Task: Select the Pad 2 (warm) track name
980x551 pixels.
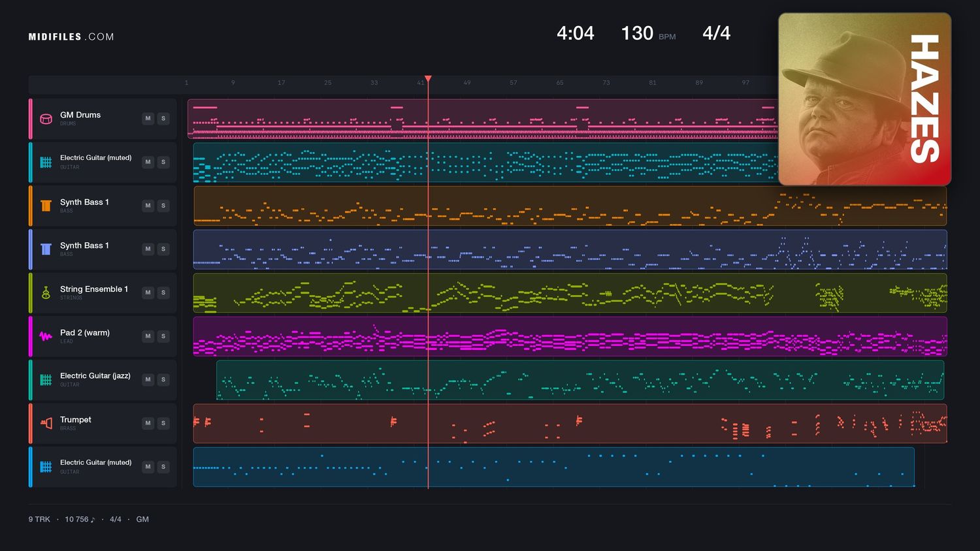Action: 85,333
